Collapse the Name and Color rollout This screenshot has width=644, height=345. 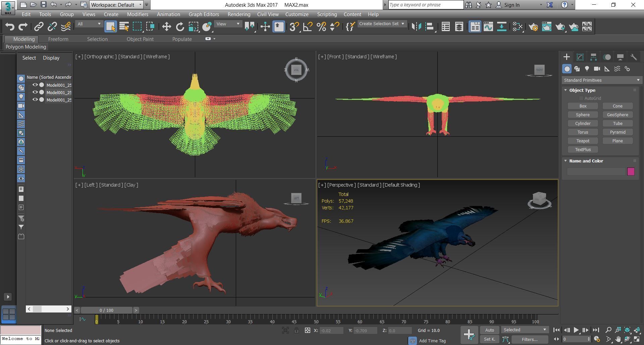point(566,161)
